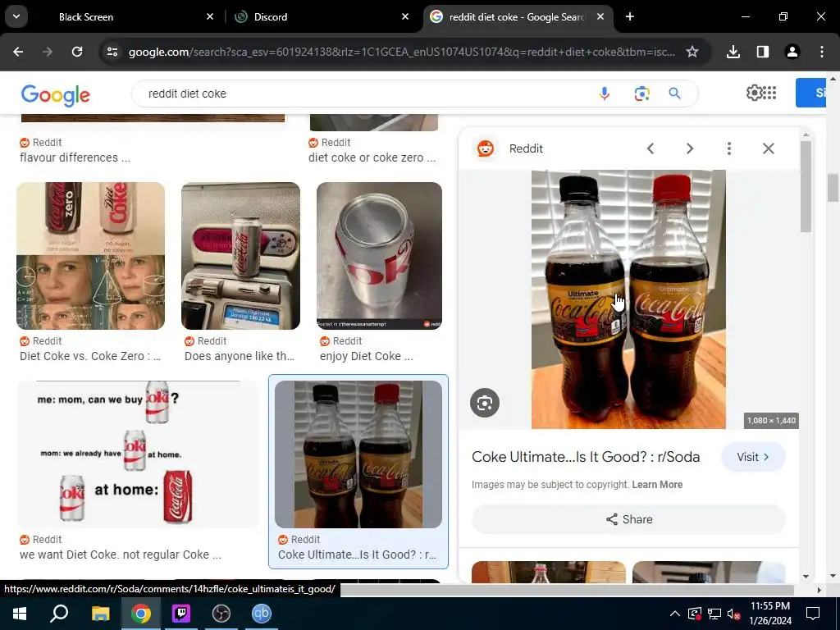Open Chrome downloads
The height and width of the screenshot is (630, 840).
(733, 52)
